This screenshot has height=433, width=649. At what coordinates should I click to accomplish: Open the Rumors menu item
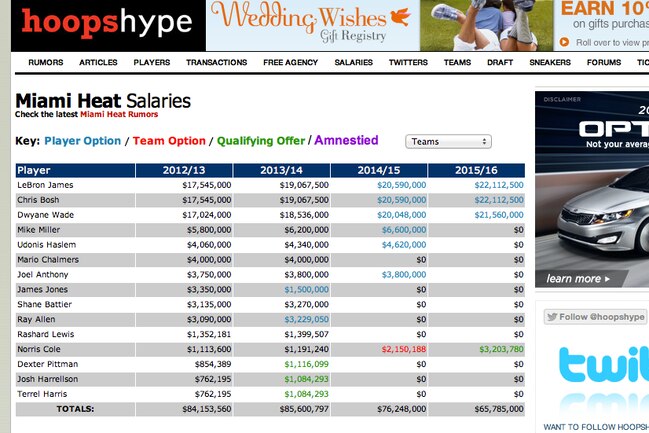coord(46,63)
